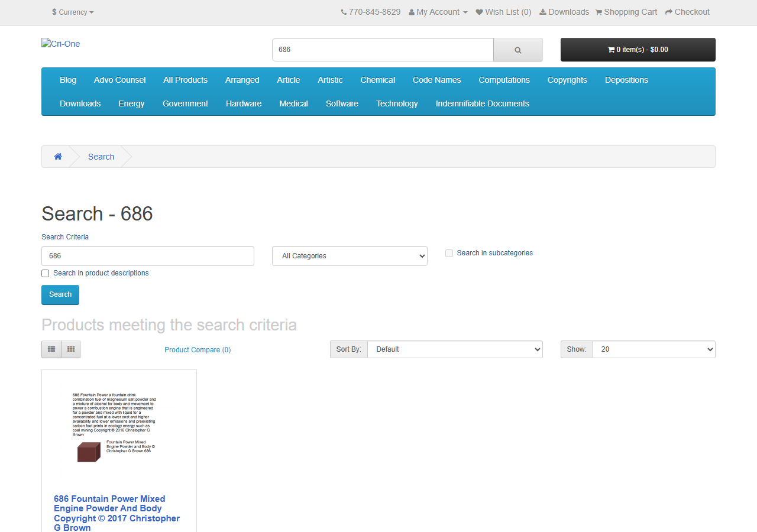Click the blue Search button
Image resolution: width=757 pixels, height=532 pixels.
[x=60, y=294]
